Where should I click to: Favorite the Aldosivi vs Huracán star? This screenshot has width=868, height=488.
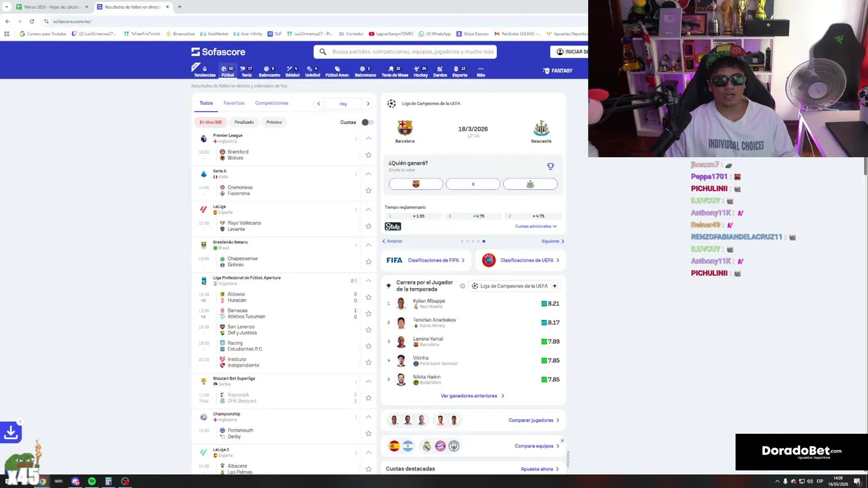[x=368, y=297]
